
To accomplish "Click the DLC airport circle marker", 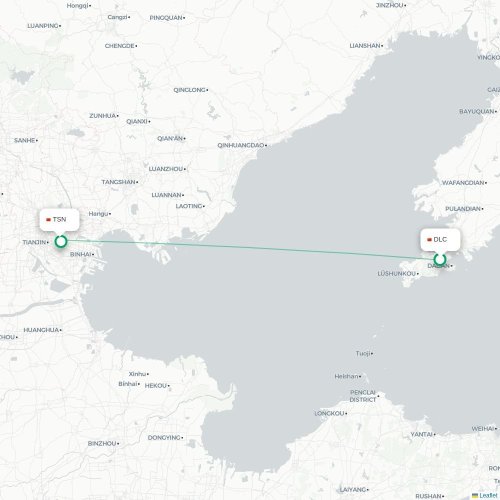I will [x=440, y=259].
